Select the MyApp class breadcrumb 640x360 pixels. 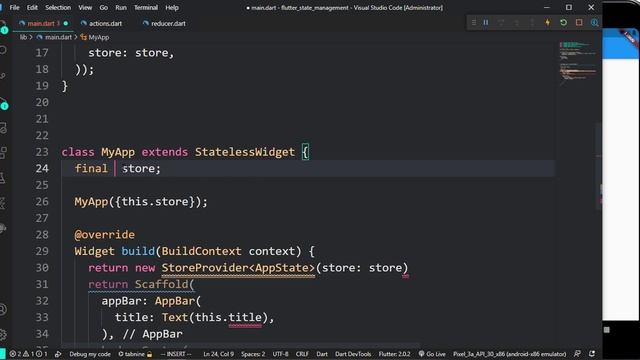[99, 37]
